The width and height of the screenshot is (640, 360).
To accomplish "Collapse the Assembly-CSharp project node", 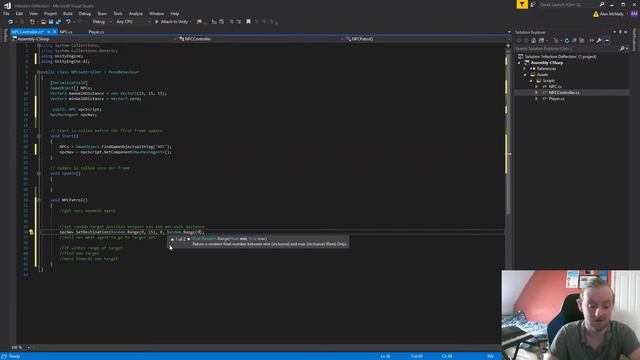I will point(519,63).
